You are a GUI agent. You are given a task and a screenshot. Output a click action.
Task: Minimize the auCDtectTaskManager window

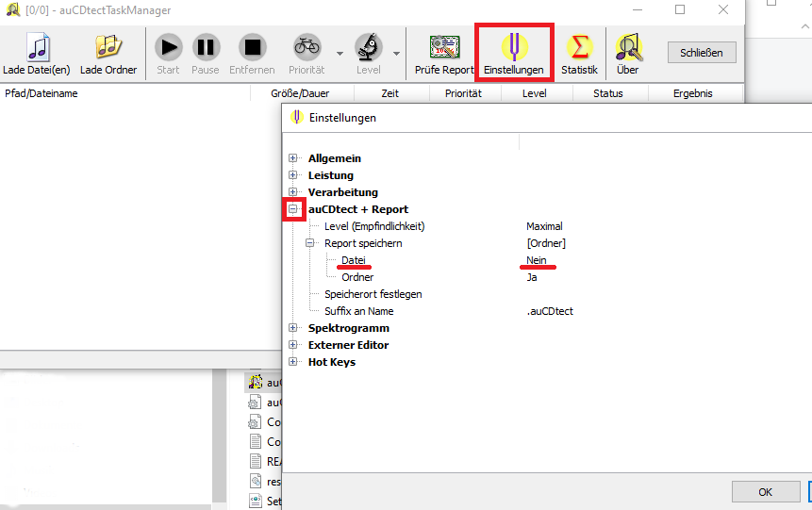[x=638, y=9]
